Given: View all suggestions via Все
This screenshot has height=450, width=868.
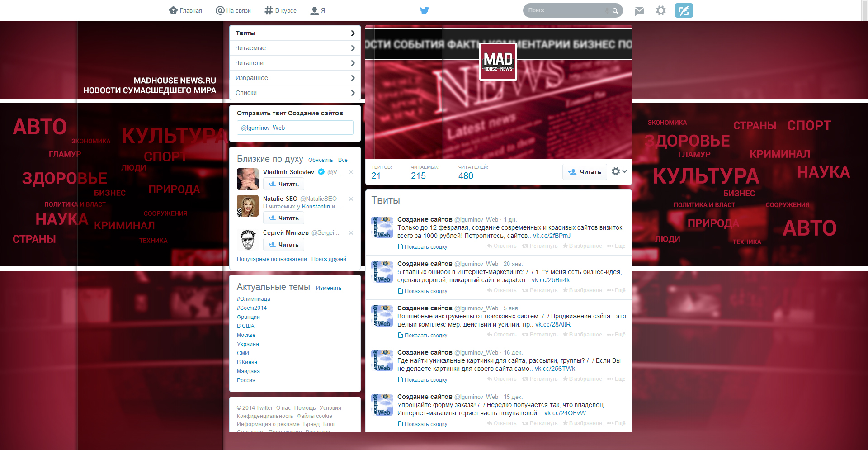Looking at the screenshot, I should [x=343, y=160].
